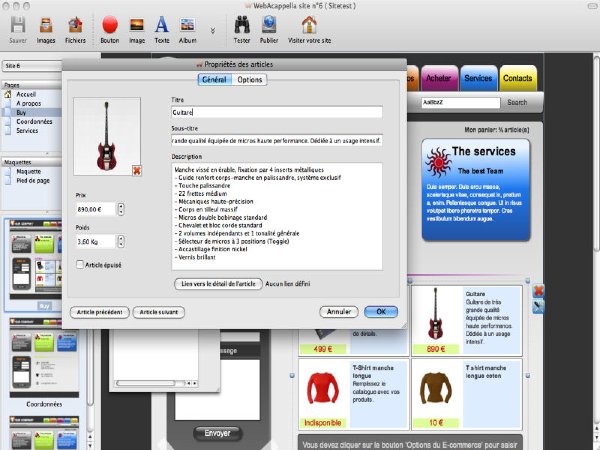Delete catalog with the red X icon

(538, 291)
